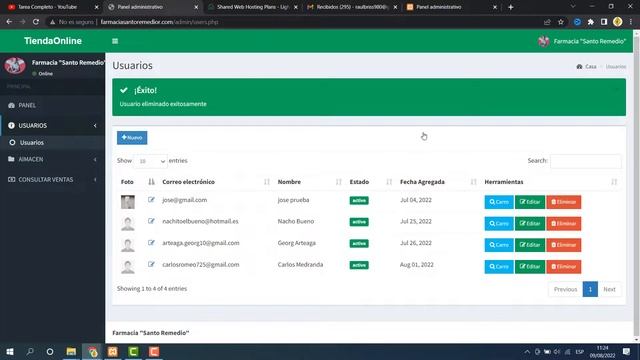Sort by Estado column
640x360 pixels.
point(371,182)
